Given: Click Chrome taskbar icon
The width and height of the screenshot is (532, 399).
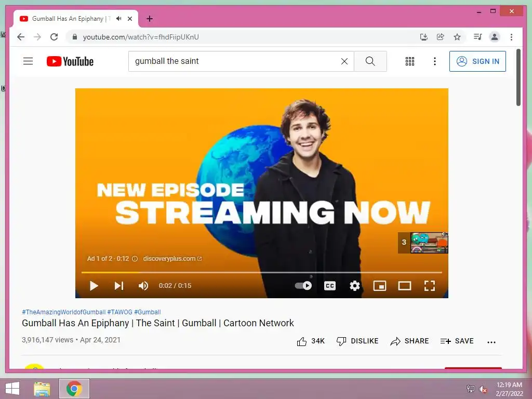Looking at the screenshot, I should click(x=74, y=389).
